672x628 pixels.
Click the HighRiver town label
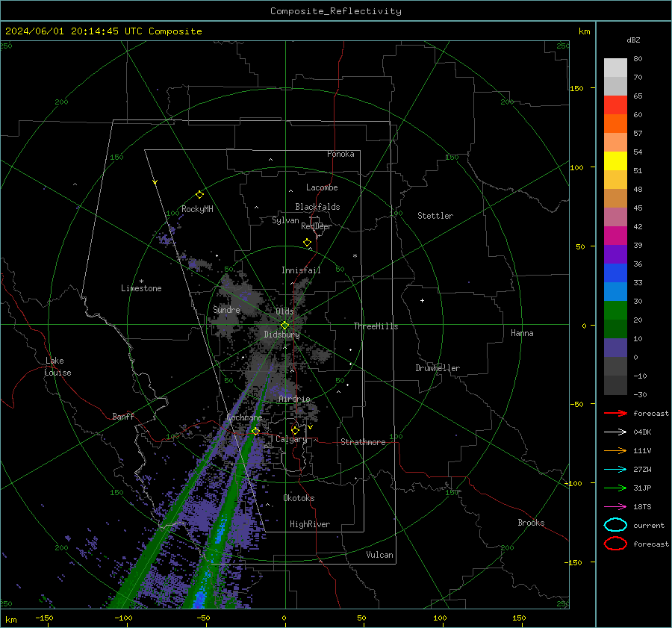[310, 524]
